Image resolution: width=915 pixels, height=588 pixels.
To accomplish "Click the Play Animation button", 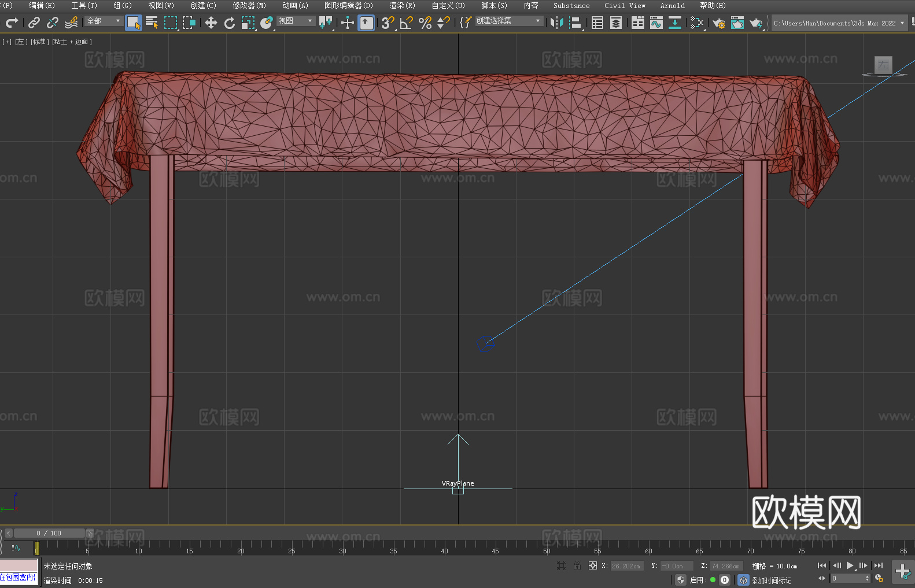I will [x=850, y=565].
